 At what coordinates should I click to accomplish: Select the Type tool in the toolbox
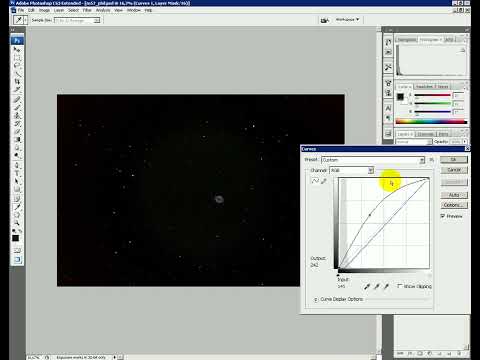pyautogui.click(x=17, y=173)
